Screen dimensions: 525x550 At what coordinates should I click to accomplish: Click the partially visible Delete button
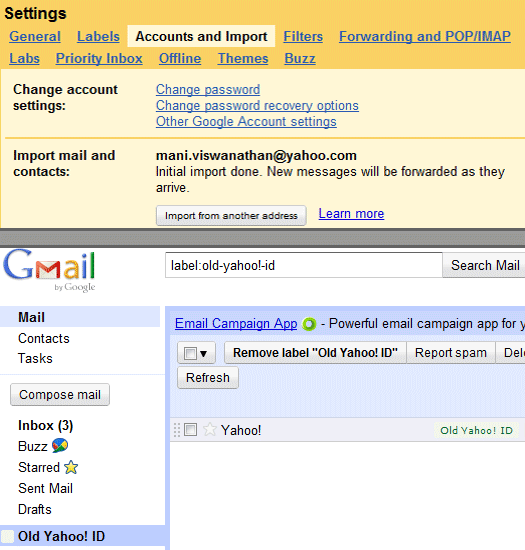511,353
